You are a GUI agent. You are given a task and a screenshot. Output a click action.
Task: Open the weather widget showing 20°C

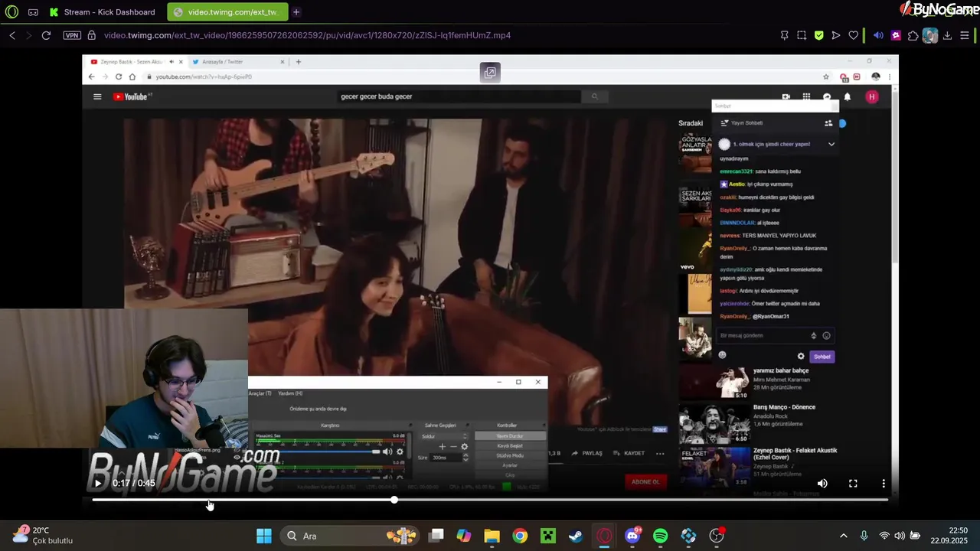coord(44,535)
